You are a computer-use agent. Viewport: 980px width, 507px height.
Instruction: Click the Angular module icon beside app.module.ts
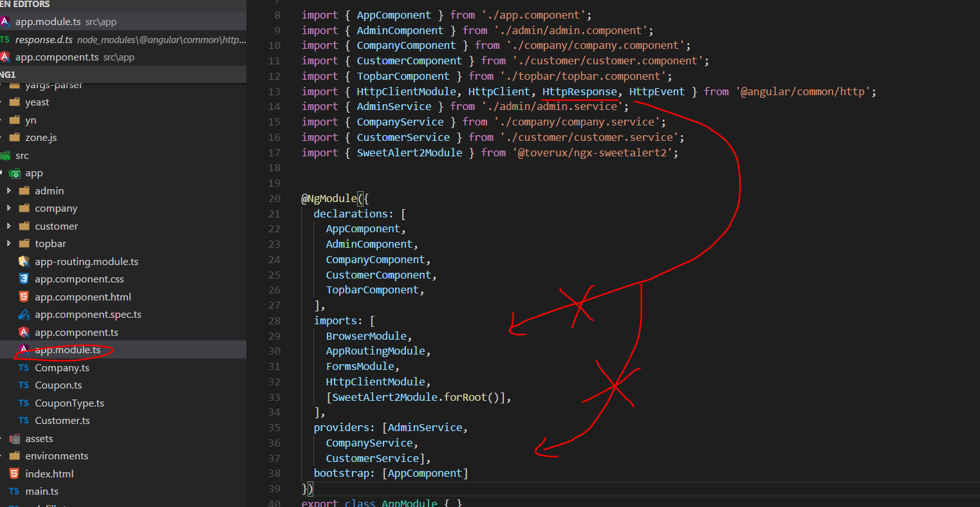click(x=24, y=349)
